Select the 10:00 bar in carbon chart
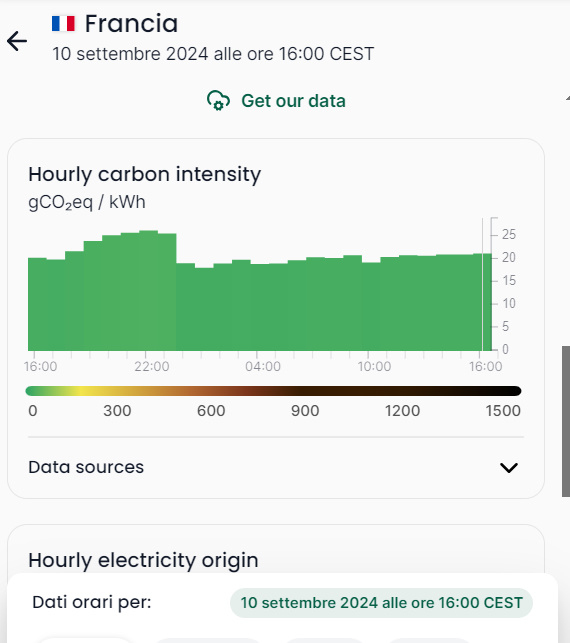Image resolution: width=570 pixels, height=643 pixels. [x=371, y=306]
